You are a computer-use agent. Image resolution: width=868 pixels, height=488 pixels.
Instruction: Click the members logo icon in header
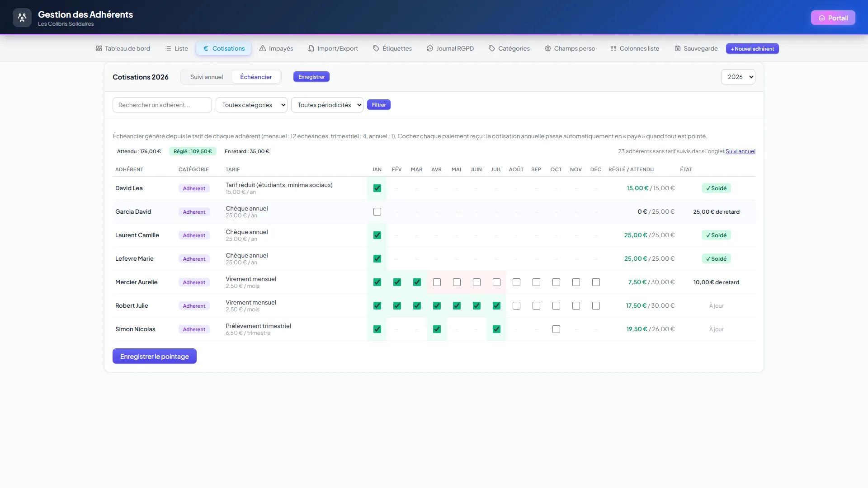click(22, 18)
